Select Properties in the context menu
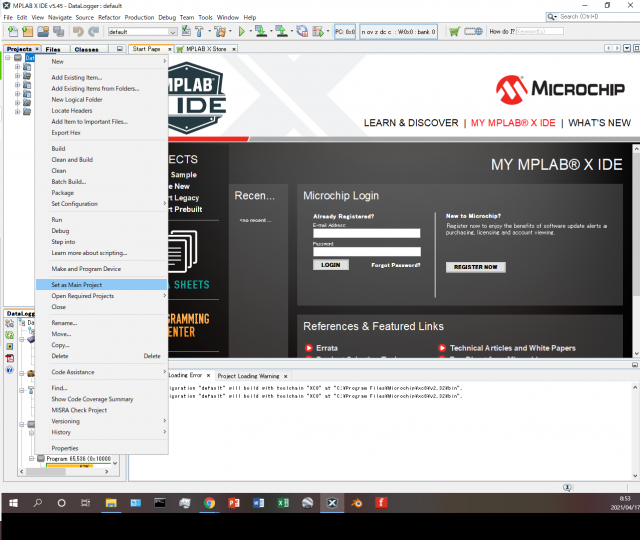Screen dimensions: 640x540 pyautogui.click(x=101, y=448)
